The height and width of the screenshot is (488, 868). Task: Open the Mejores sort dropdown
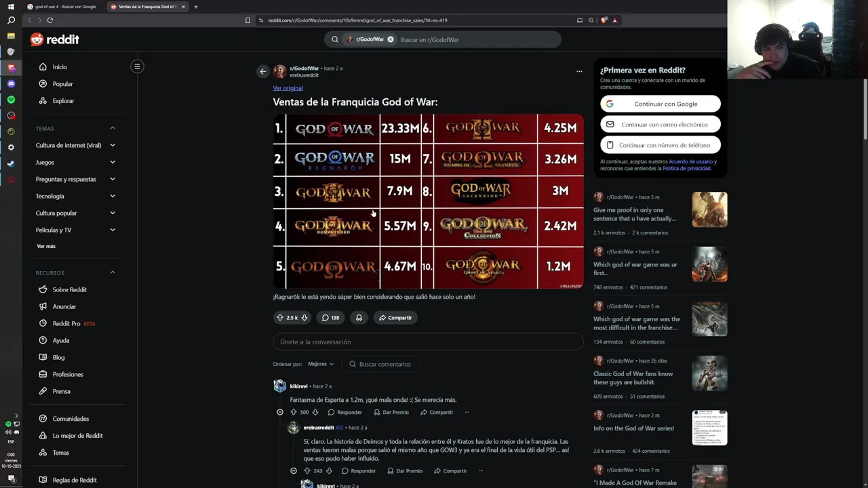pyautogui.click(x=321, y=364)
